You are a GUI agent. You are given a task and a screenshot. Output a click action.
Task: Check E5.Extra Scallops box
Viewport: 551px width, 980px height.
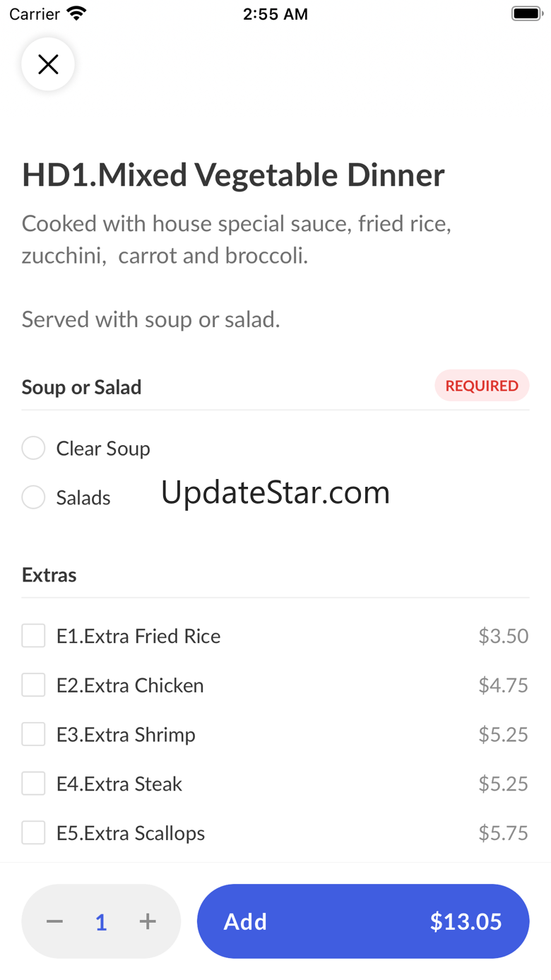click(33, 833)
